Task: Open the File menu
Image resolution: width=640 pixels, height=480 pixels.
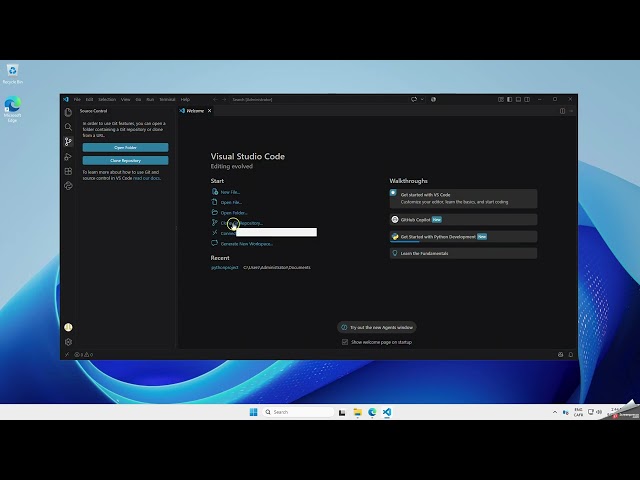Action: 77,99
